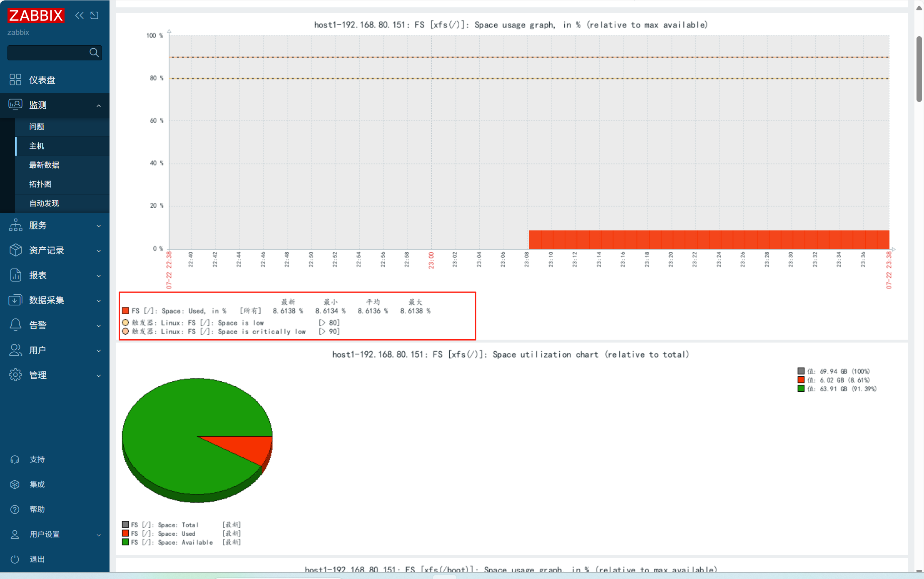
Task: Click the 支持 link
Action: coord(37,460)
